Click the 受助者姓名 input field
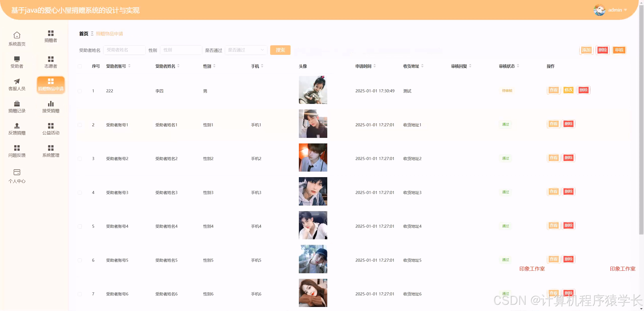Image resolution: width=644 pixels, height=311 pixels. [124, 50]
